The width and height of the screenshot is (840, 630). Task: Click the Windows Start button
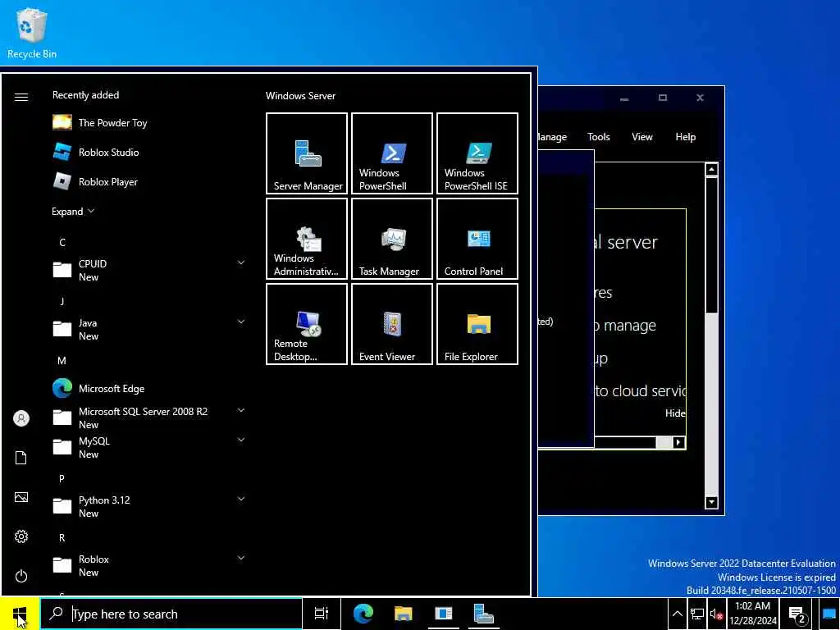(20, 614)
